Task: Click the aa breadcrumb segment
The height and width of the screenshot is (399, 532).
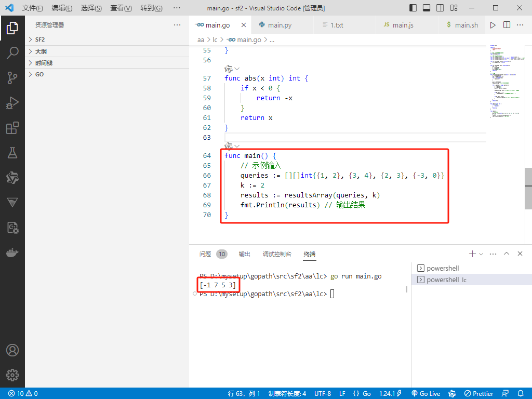Action: click(x=201, y=39)
